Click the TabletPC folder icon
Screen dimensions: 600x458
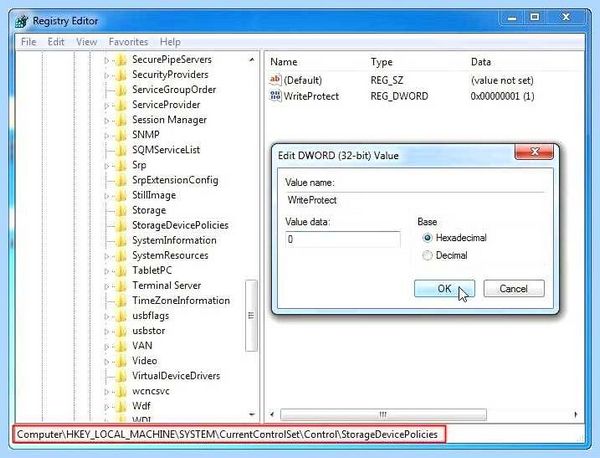pos(121,271)
